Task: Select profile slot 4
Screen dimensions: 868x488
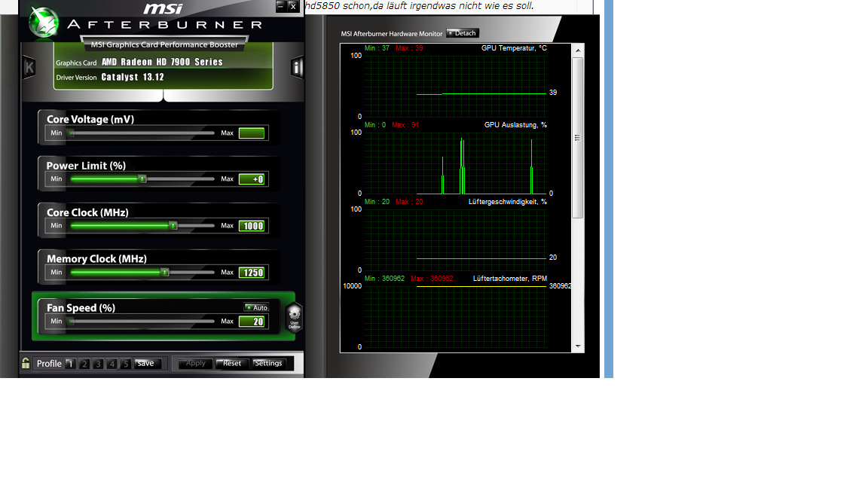Action: point(112,364)
